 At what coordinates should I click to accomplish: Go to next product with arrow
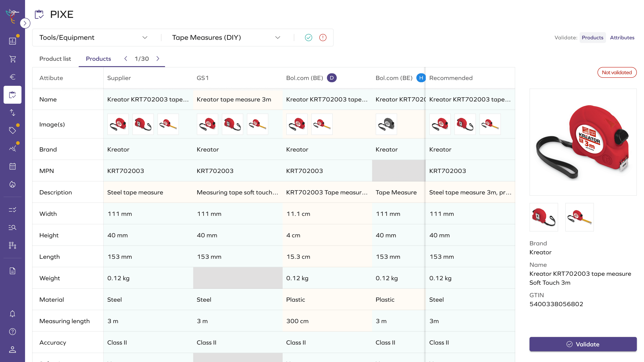pyautogui.click(x=158, y=59)
